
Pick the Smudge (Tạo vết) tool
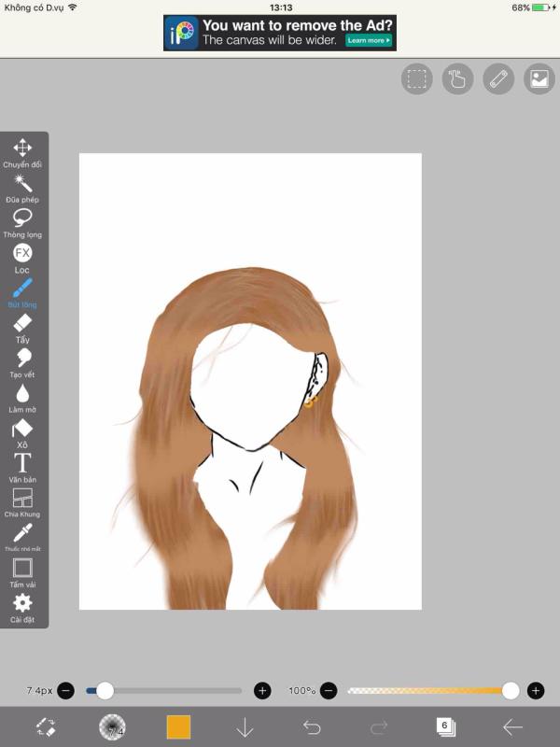tap(22, 359)
